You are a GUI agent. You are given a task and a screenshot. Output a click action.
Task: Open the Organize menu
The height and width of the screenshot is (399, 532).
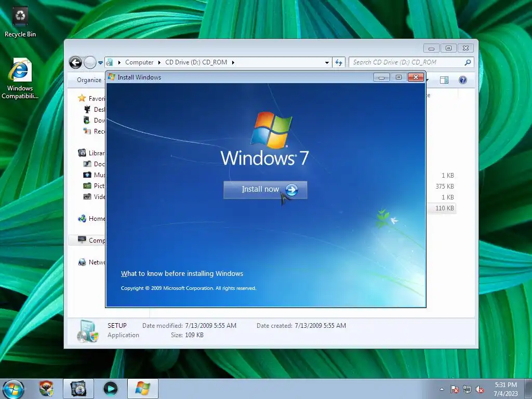(89, 80)
